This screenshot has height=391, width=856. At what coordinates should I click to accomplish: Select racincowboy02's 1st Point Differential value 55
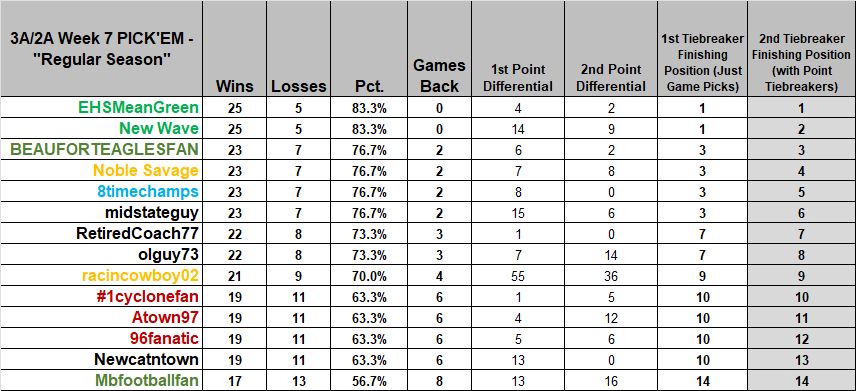click(518, 276)
